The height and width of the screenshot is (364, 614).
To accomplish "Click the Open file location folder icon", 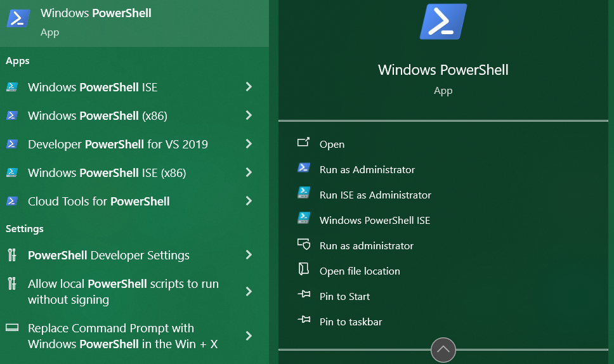I will (303, 269).
